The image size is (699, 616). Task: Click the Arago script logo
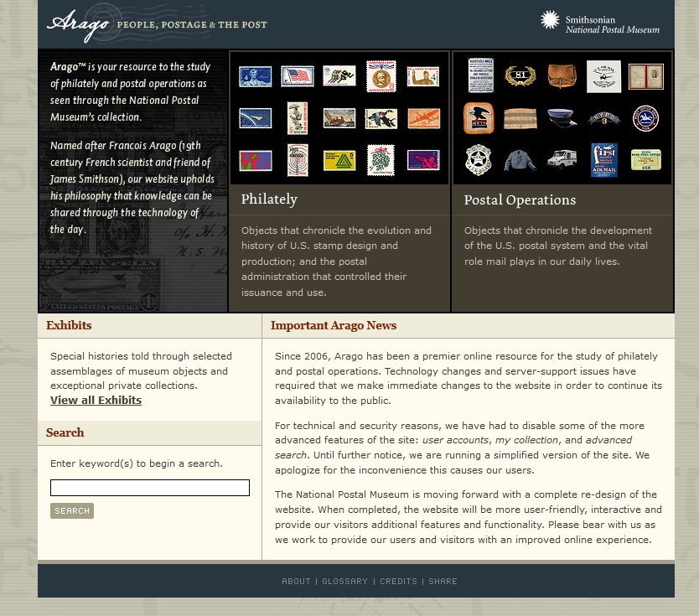tap(78, 24)
